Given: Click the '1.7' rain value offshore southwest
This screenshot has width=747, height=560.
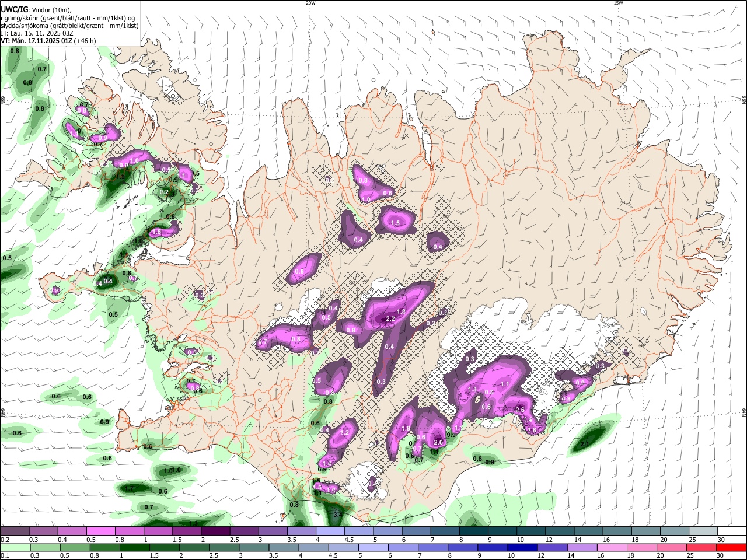Looking at the screenshot, I should [x=130, y=488].
